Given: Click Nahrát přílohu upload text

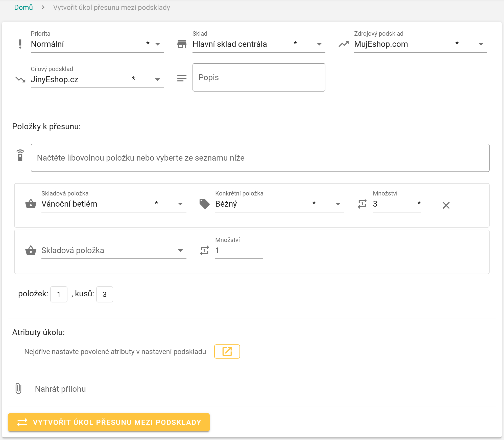Looking at the screenshot, I should pyautogui.click(x=60, y=389).
